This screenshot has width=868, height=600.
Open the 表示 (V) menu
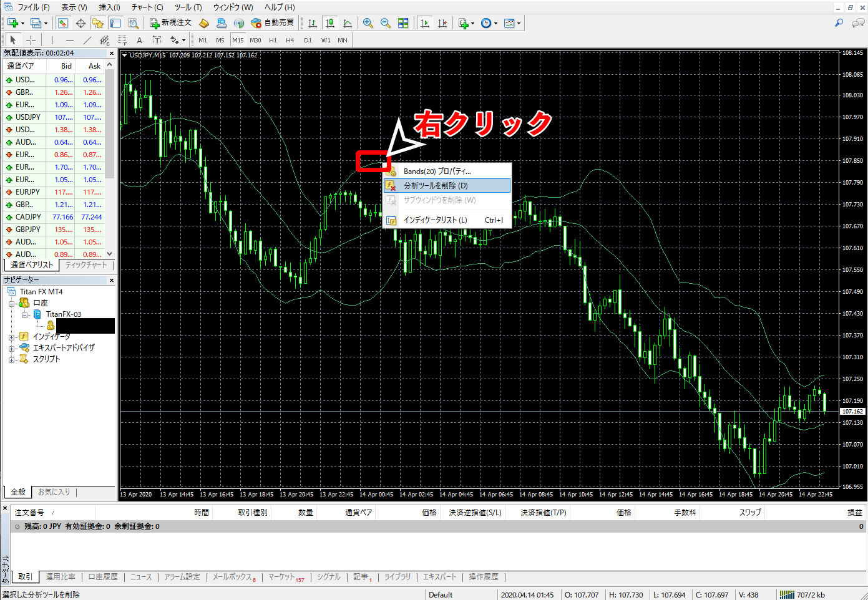[74, 7]
